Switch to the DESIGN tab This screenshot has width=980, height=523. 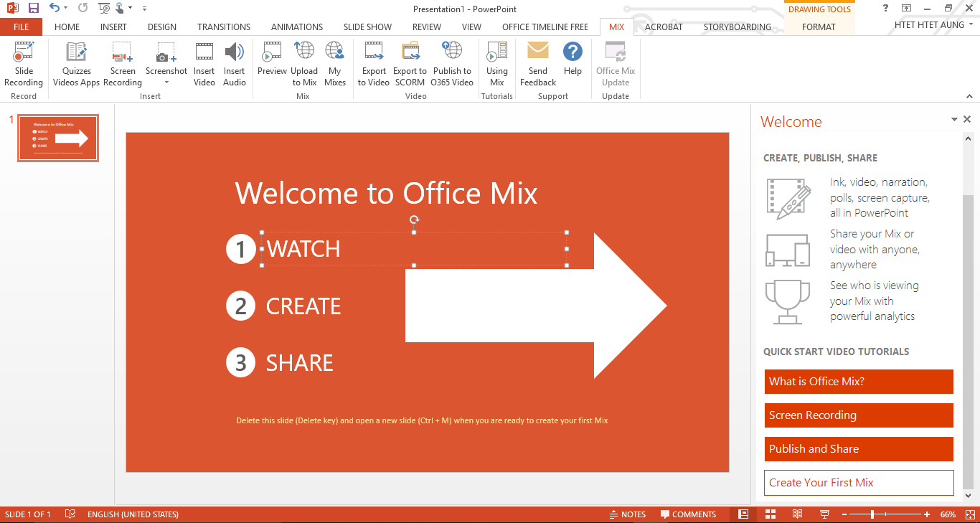[x=162, y=27]
